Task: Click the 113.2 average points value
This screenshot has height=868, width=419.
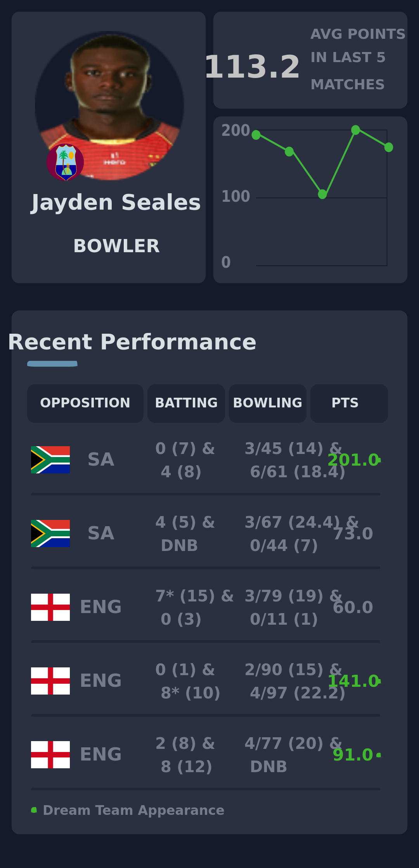Action: click(252, 67)
